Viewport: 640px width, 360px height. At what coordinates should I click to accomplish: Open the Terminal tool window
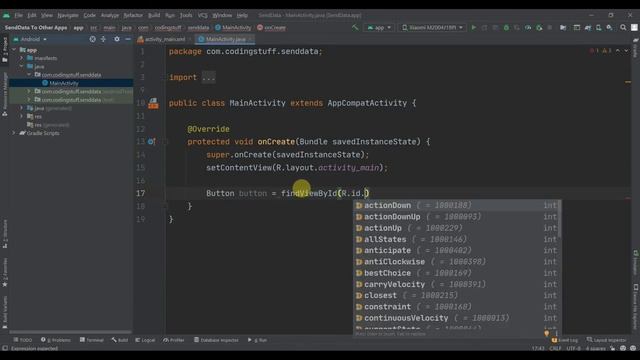(92, 340)
